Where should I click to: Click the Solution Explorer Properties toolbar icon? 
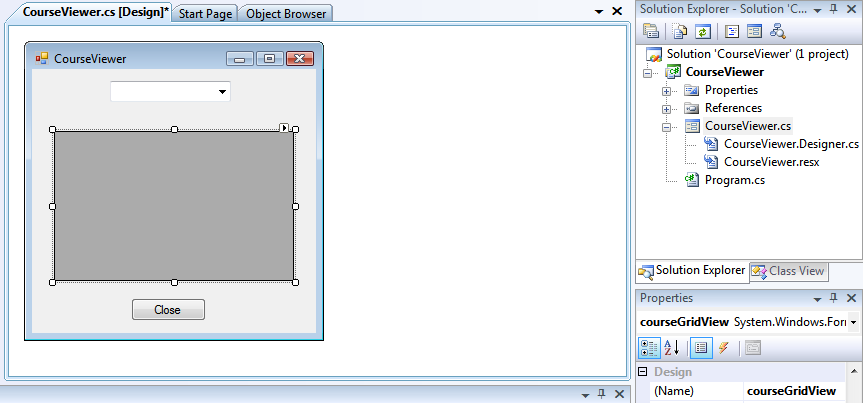point(651,30)
